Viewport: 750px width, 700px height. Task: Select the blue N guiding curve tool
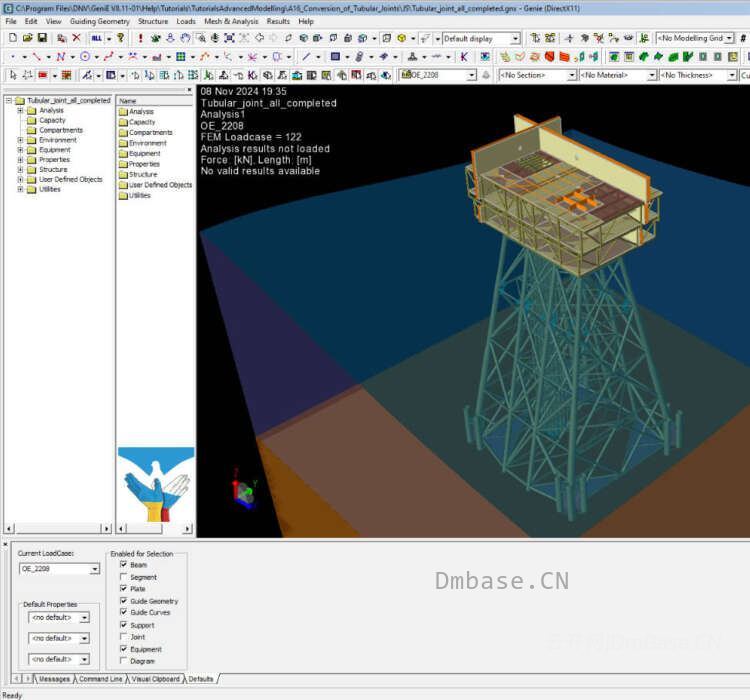61,56
